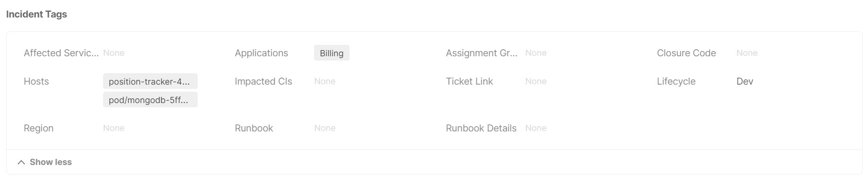Image resolution: width=868 pixels, height=182 pixels.
Task: Click the Show less text link
Action: coord(51,162)
